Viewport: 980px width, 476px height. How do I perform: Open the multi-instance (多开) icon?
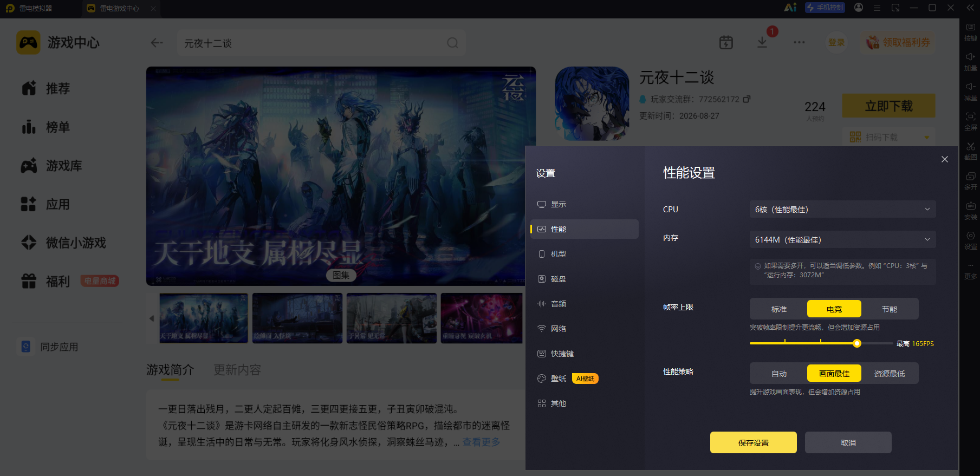[x=970, y=177]
